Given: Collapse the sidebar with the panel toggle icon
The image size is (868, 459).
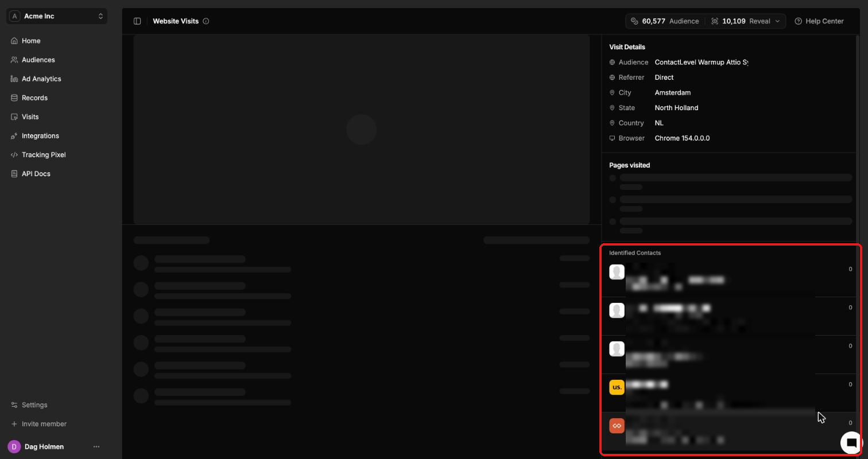Looking at the screenshot, I should 137,21.
